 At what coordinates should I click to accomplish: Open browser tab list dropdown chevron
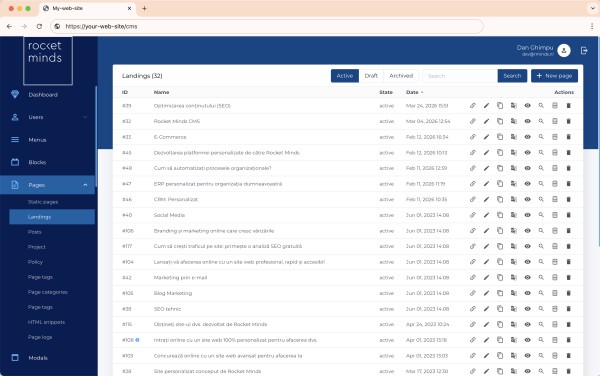tap(592, 8)
